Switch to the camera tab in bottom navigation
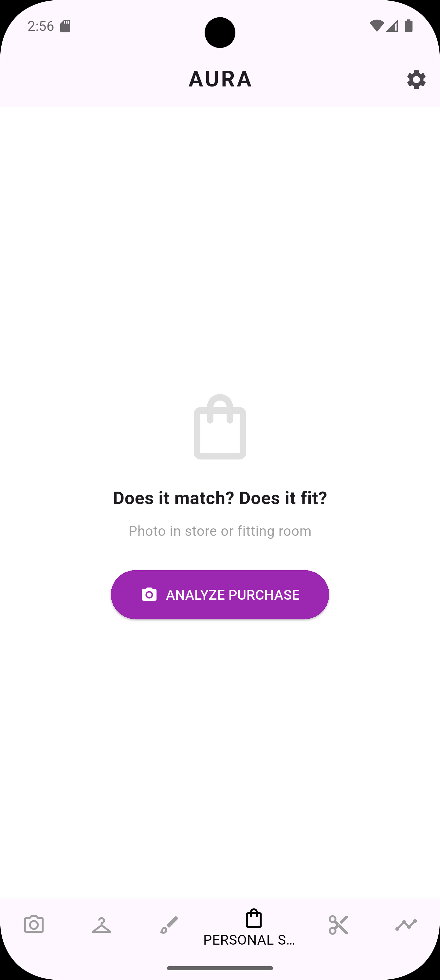 tap(34, 924)
